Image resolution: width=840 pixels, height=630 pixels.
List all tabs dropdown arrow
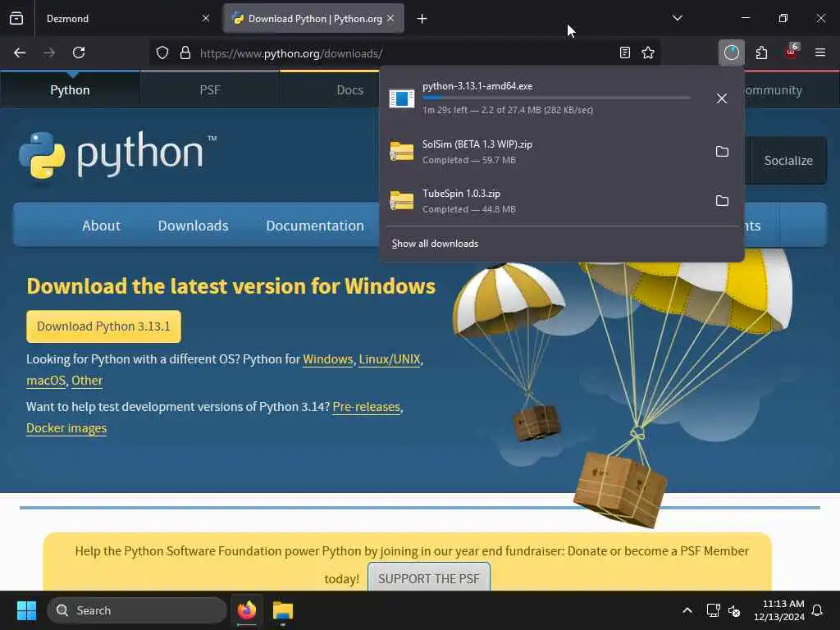pyautogui.click(x=677, y=18)
